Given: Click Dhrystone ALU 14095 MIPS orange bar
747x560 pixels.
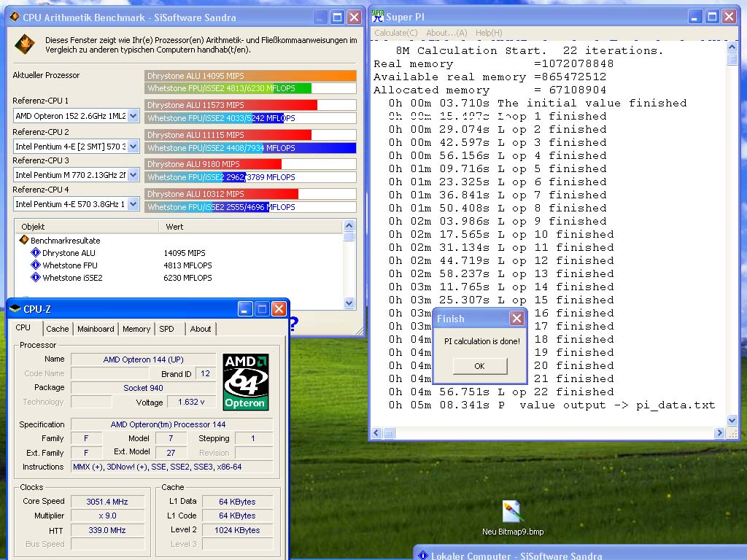Looking at the screenshot, I should coord(251,76).
